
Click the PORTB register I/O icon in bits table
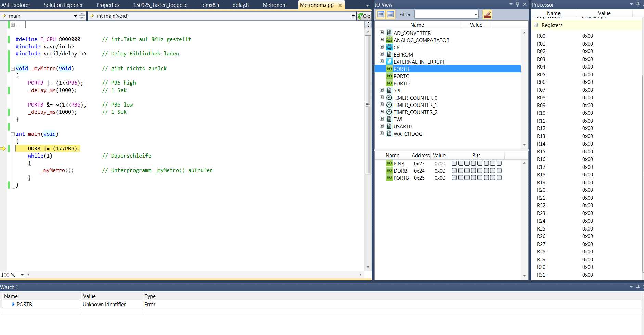tap(389, 178)
